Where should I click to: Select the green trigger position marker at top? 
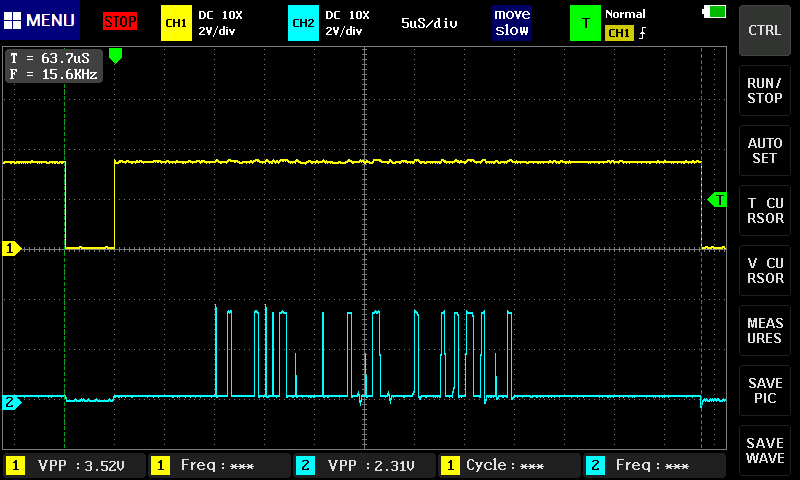pos(115,56)
